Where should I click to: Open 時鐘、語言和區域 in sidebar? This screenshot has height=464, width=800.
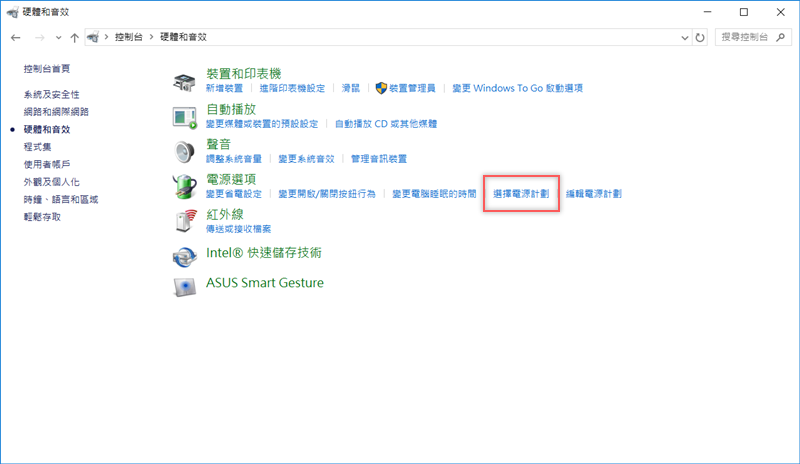point(61,200)
